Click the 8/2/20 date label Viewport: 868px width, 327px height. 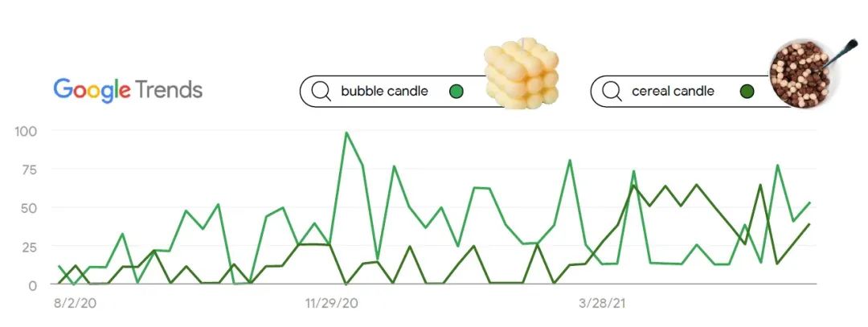click(76, 304)
